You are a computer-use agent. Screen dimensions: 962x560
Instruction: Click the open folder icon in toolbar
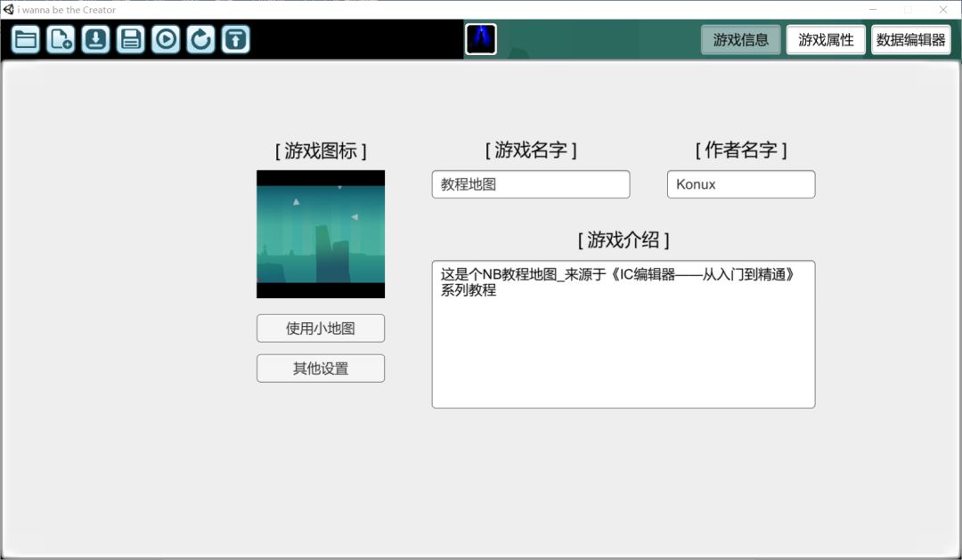tap(26, 39)
